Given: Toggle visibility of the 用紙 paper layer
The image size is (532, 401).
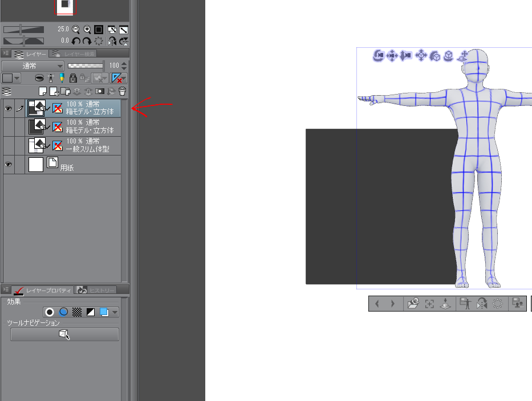Looking at the screenshot, I should pos(8,165).
